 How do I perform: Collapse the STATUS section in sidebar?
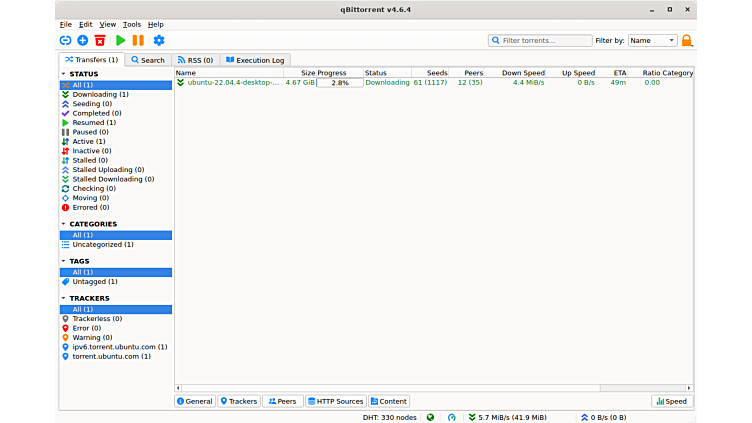coord(65,74)
